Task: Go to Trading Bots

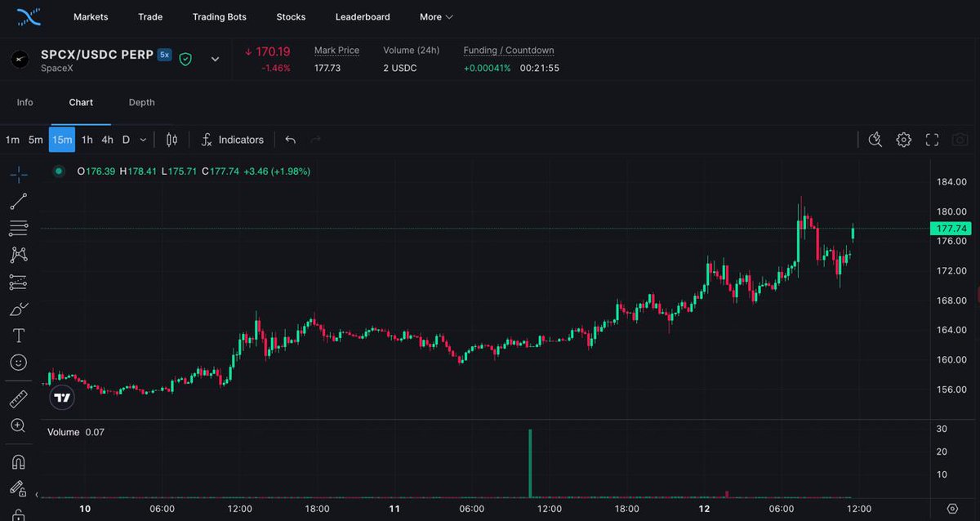Action: (220, 16)
